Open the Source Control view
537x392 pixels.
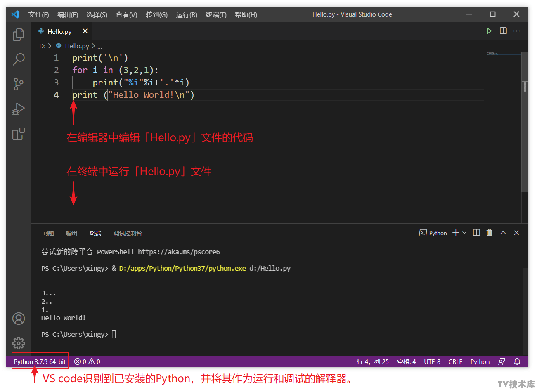coord(18,84)
